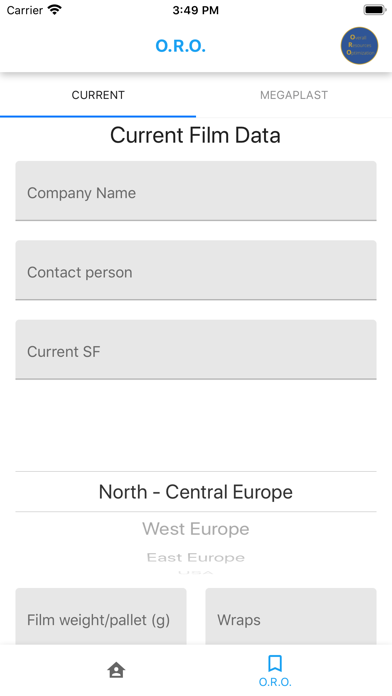392x696 pixels.
Task: Select the CURRENT tab
Action: (98, 95)
